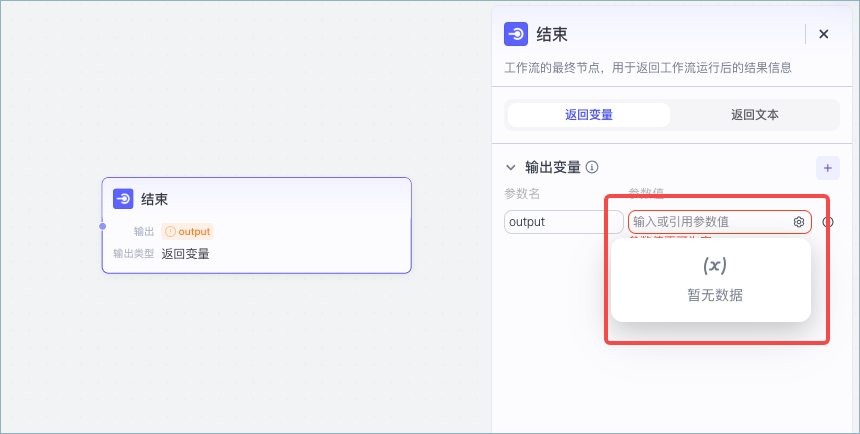This screenshot has height=434, width=860.
Task: Click the 输入或引用参数值 input field
Action: point(708,222)
